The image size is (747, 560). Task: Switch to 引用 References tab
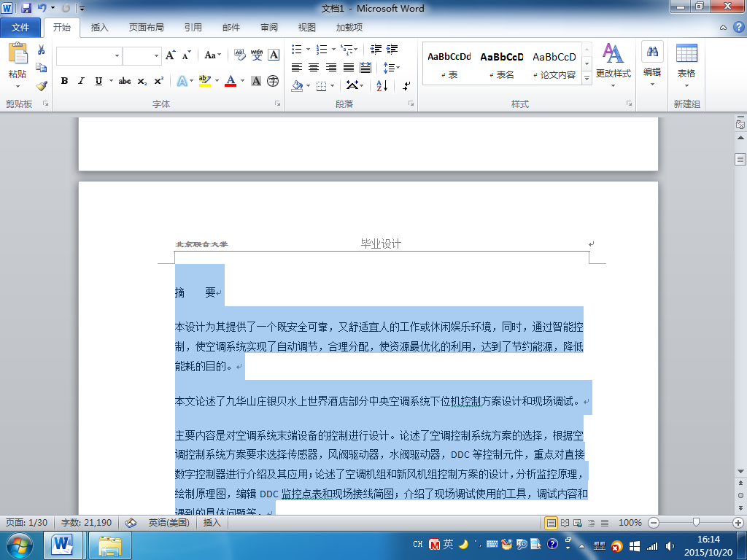point(193,28)
